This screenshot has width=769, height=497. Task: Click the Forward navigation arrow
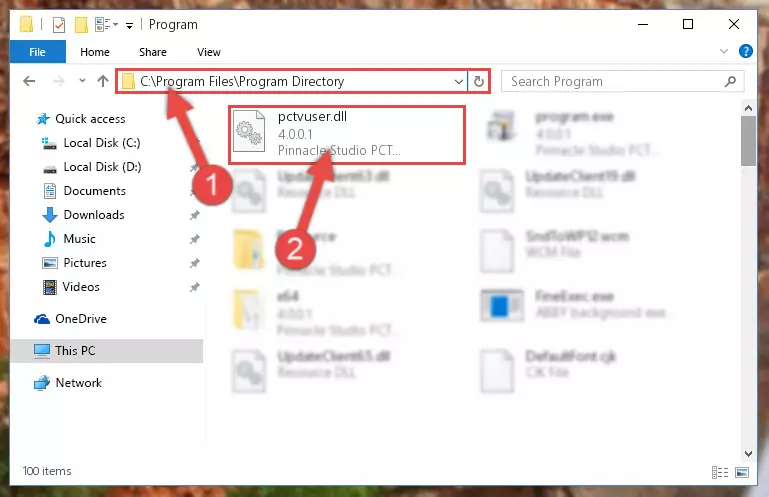pyautogui.click(x=58, y=81)
